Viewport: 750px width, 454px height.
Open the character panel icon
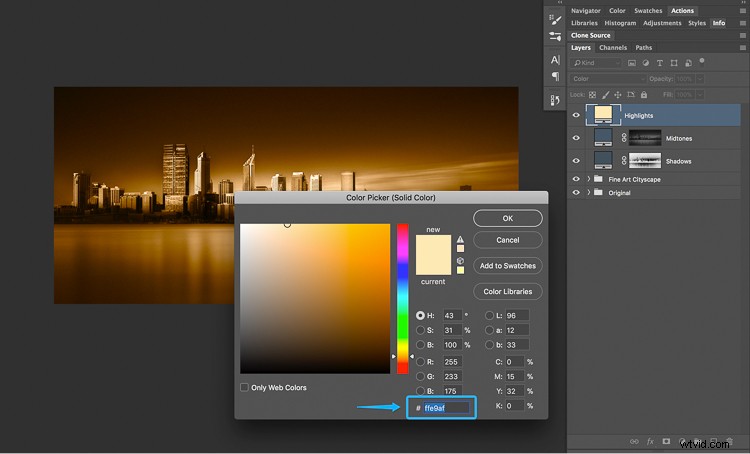pos(555,60)
